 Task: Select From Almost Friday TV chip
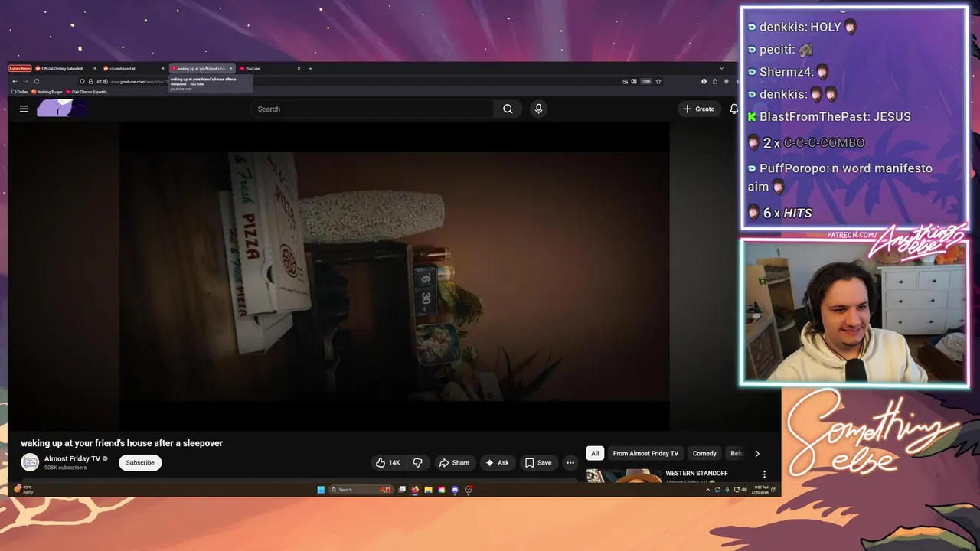pyautogui.click(x=645, y=453)
